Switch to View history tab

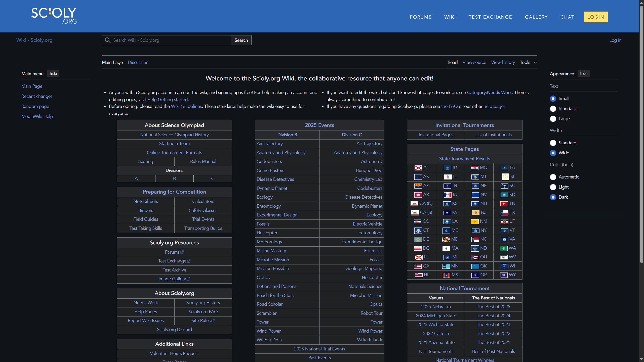tap(503, 62)
